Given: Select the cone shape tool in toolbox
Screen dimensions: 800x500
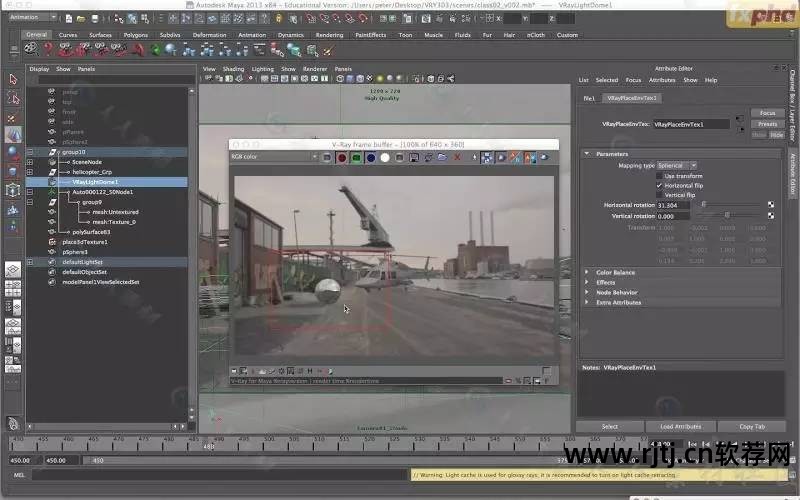Looking at the screenshot, I should [x=13, y=134].
